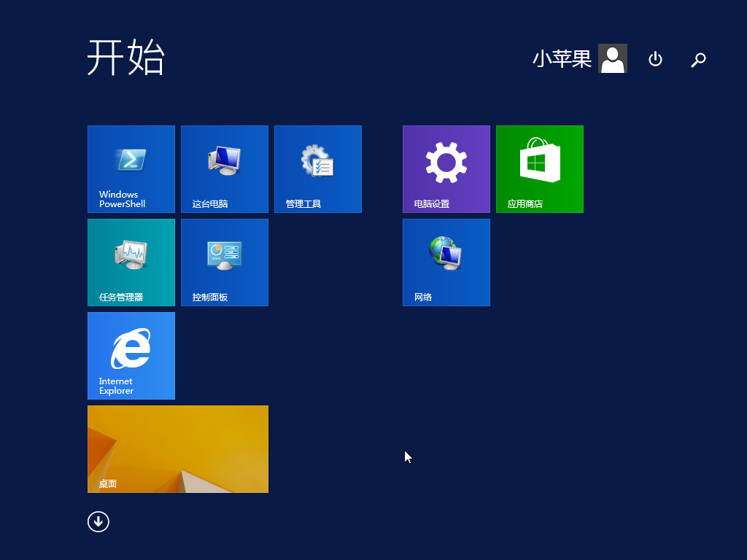Open the 任务管理器 tile
The width and height of the screenshot is (747, 560).
(x=131, y=262)
